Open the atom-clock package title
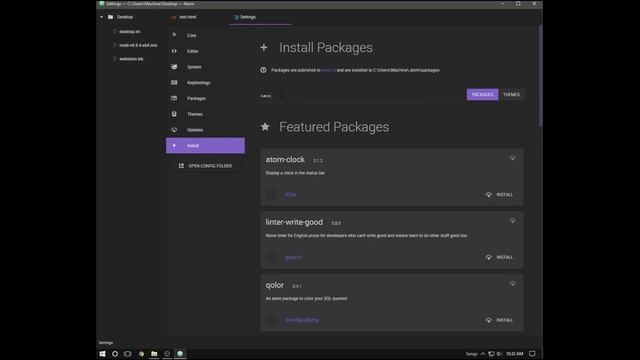Screen dimensions: 640x360 [285, 160]
